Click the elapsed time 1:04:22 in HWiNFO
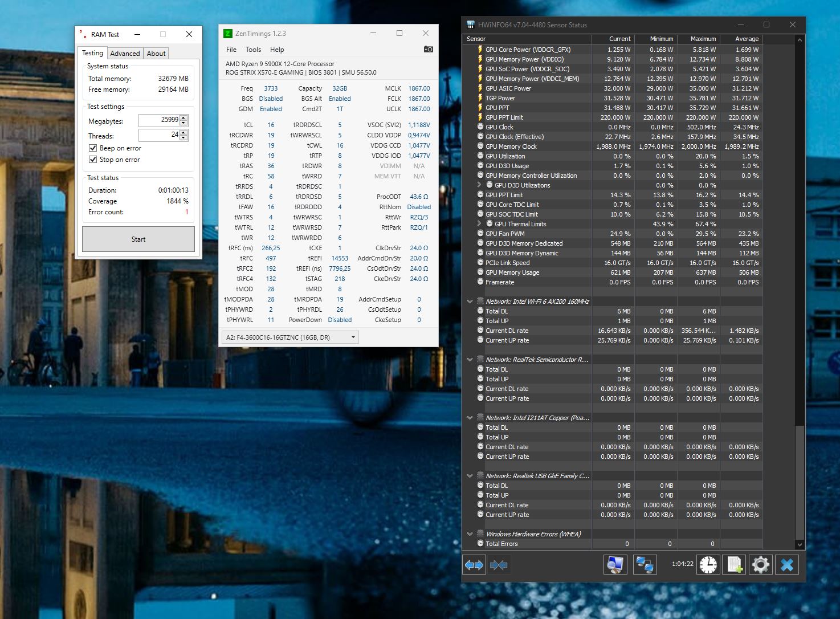 pos(682,564)
